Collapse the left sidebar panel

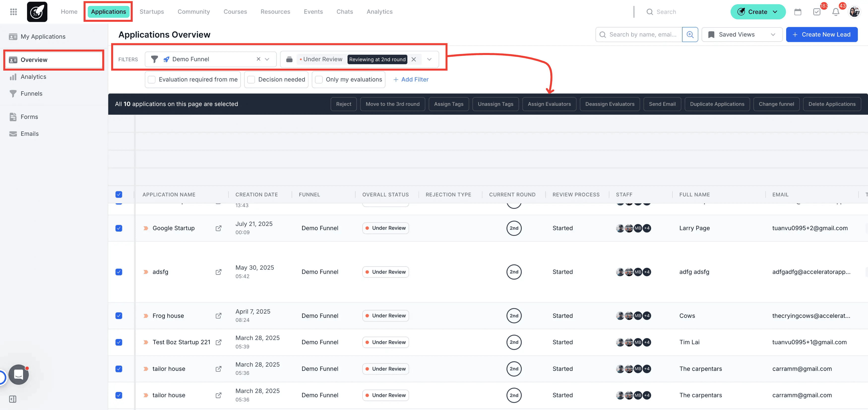13,399
